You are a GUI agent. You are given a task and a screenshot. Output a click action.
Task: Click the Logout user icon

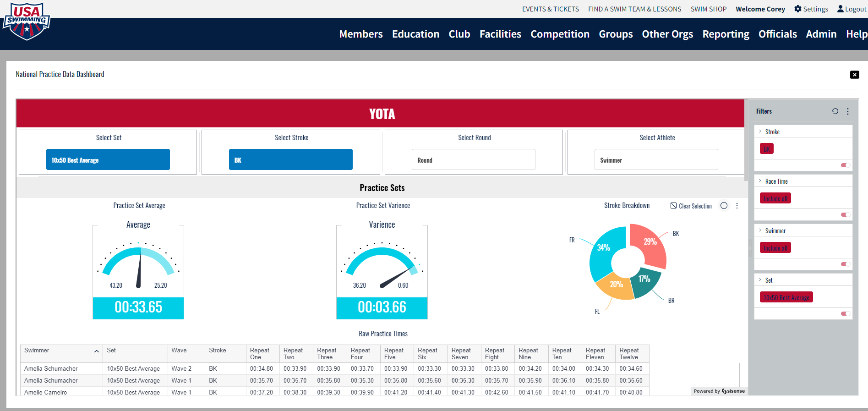pos(841,9)
